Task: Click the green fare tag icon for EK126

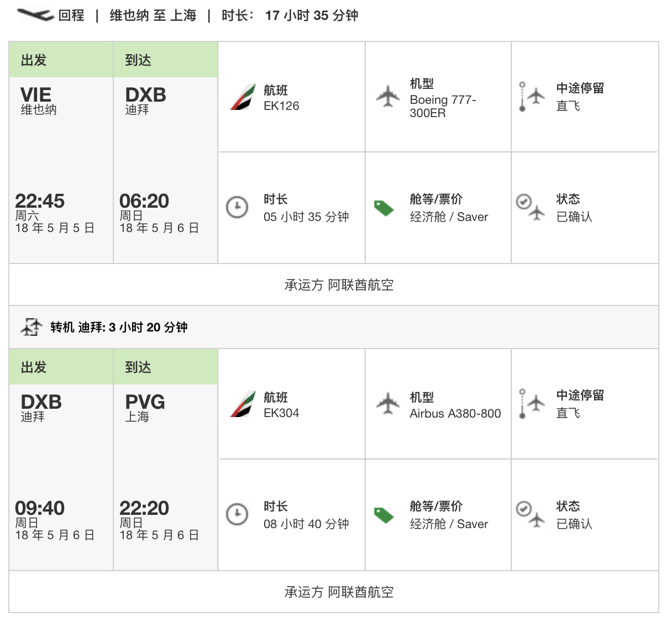Action: click(x=384, y=208)
